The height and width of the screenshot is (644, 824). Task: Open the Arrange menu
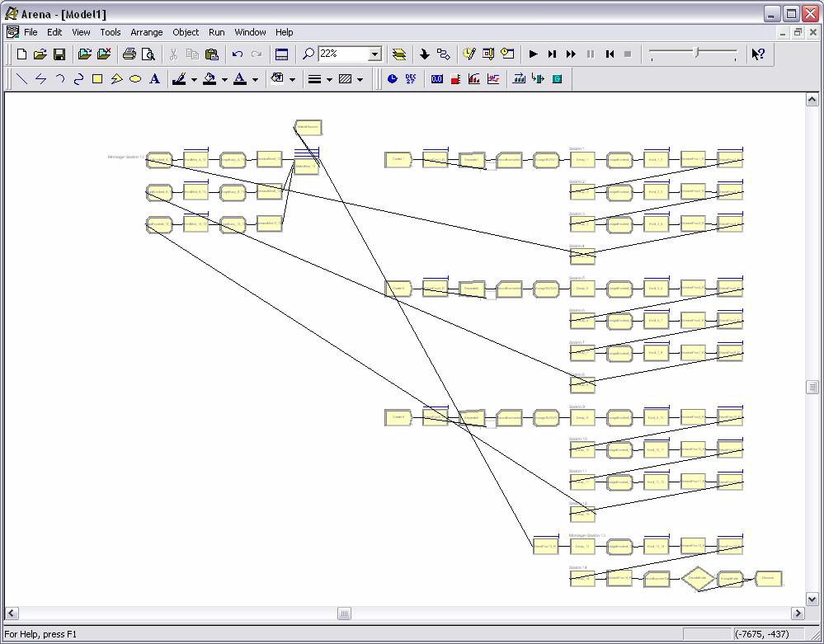click(x=146, y=32)
